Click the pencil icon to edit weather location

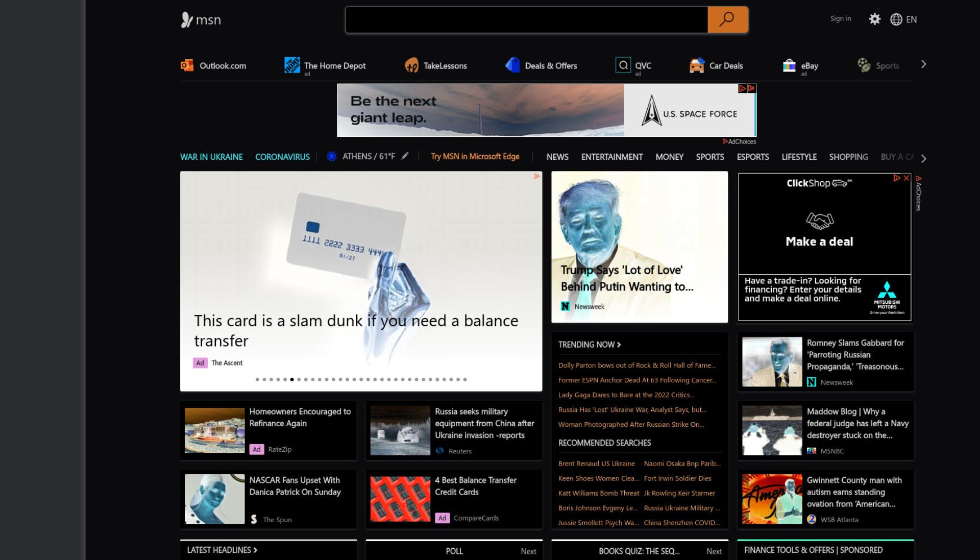pyautogui.click(x=405, y=156)
